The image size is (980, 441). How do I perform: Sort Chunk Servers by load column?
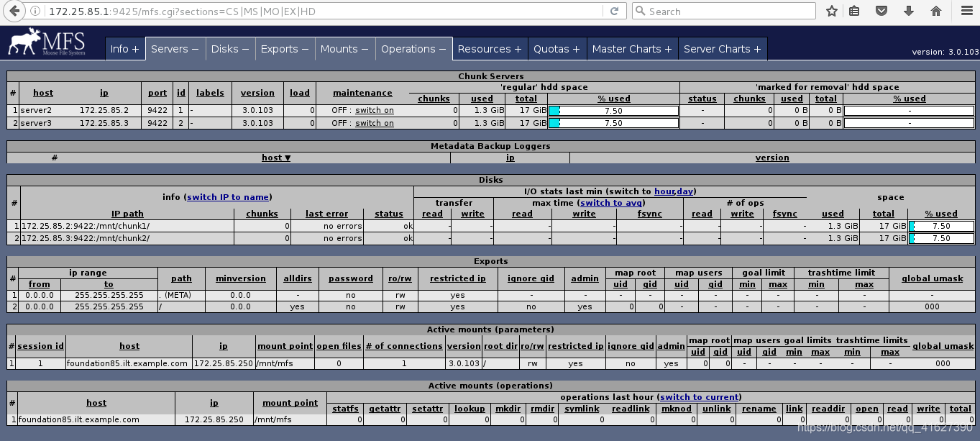coord(300,93)
